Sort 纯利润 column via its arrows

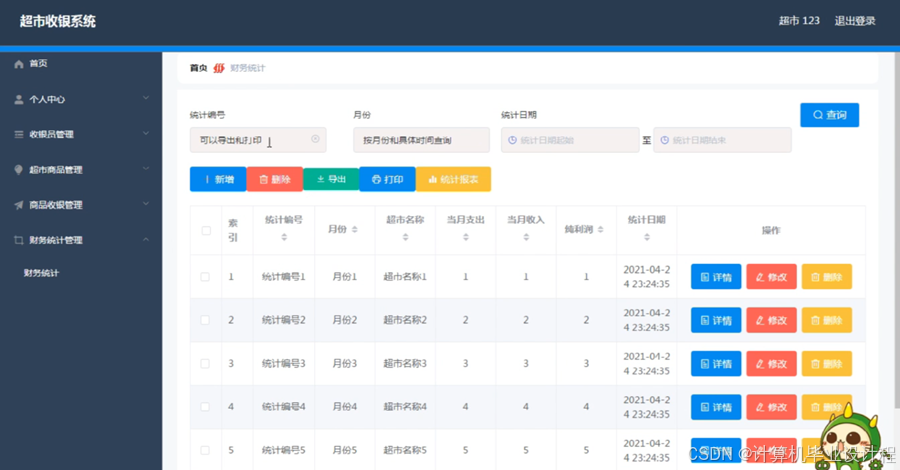tap(600, 230)
